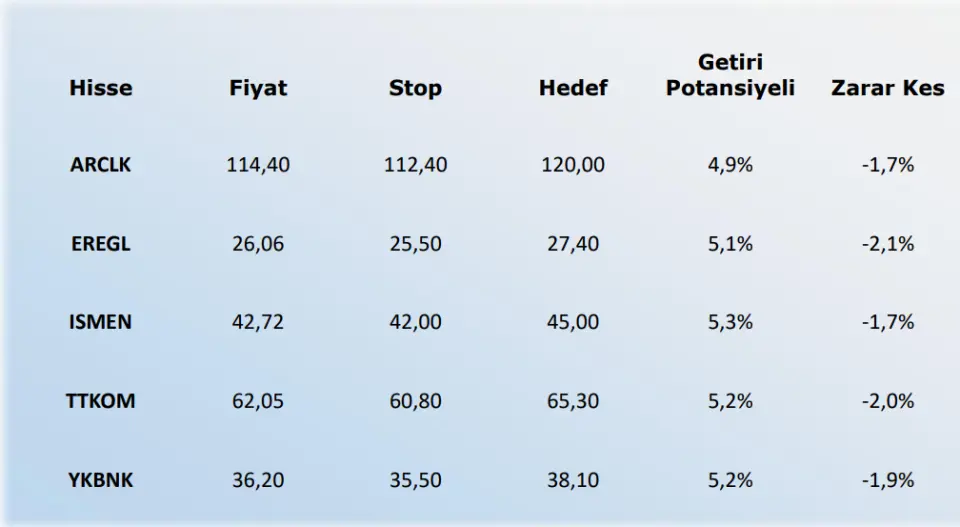Screen dimensions: 960x527
Task: Select the YKBNK stock row label
Action: point(101,481)
